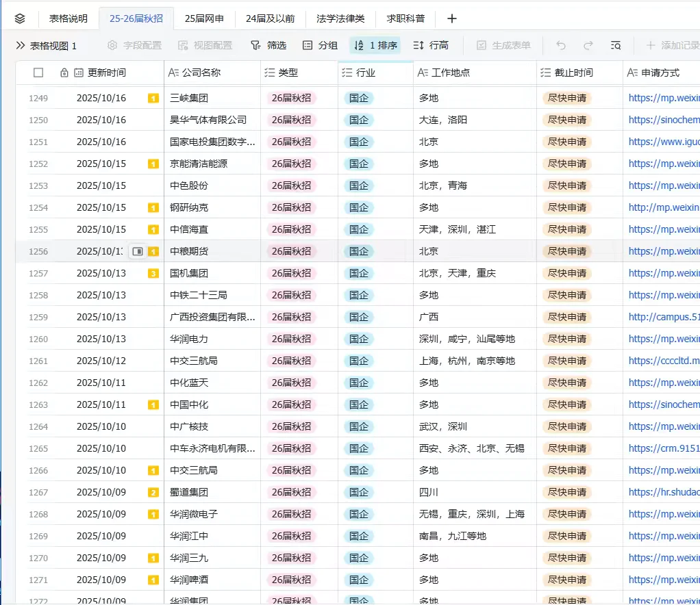Open comment badge on row 1266 中交三航局

[153, 471]
